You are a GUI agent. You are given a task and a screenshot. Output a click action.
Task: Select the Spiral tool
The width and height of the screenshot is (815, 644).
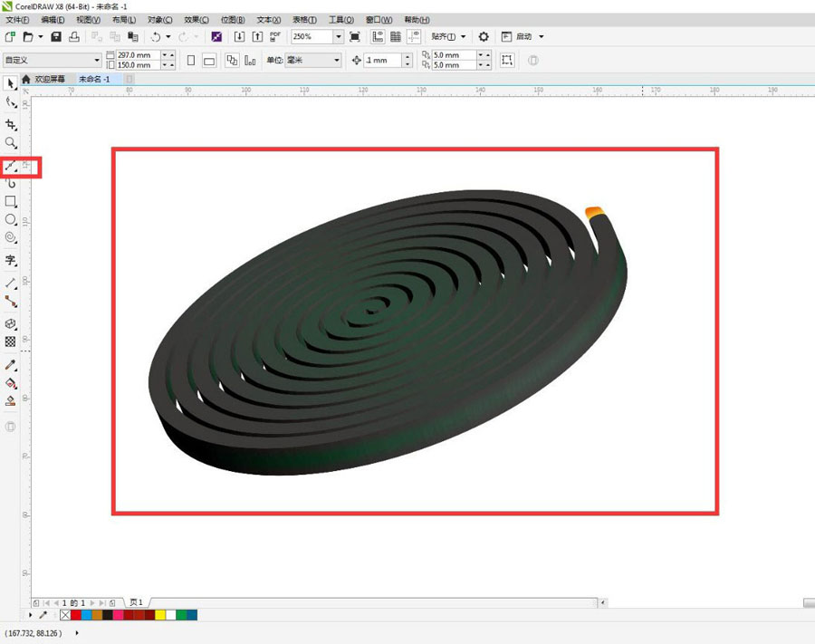(11, 238)
